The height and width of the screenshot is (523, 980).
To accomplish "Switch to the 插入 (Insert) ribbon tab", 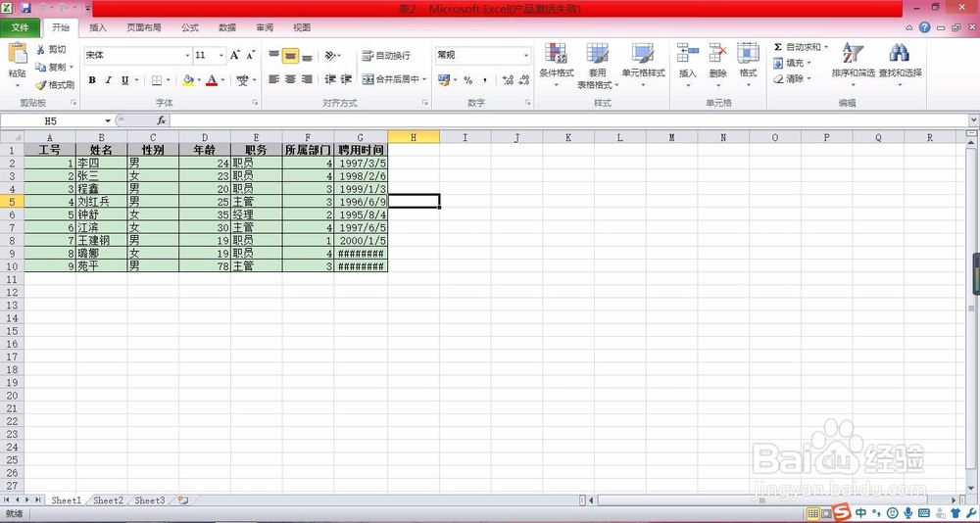I will (98, 27).
